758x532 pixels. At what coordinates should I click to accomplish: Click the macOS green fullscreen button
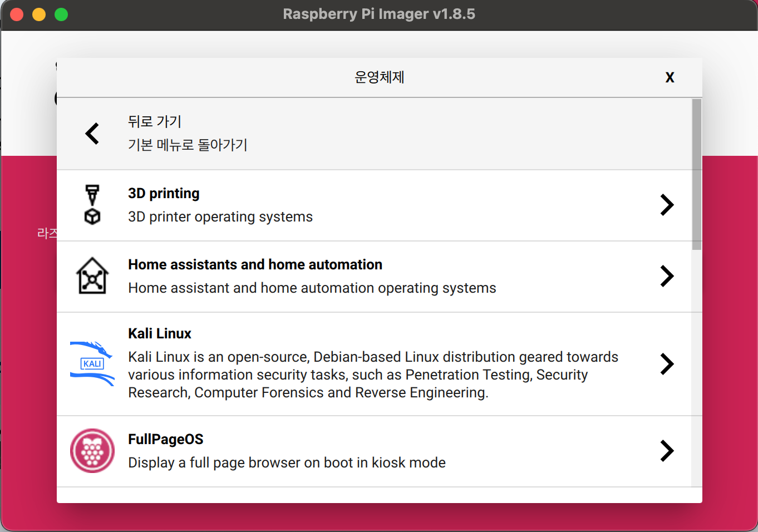[x=61, y=14]
